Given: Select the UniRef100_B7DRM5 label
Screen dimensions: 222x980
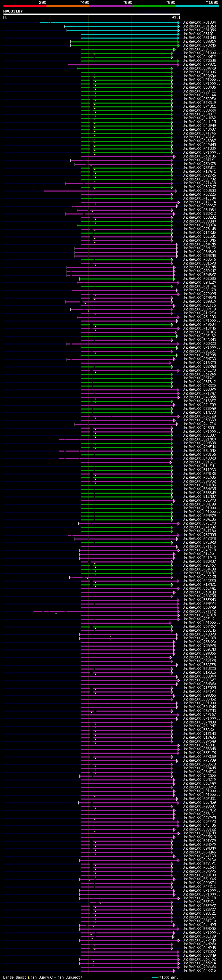Looking at the screenshot, I should (x=199, y=45).
